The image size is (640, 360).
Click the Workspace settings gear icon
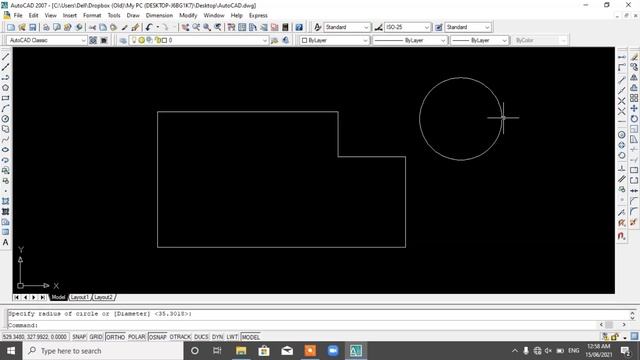pos(93,40)
